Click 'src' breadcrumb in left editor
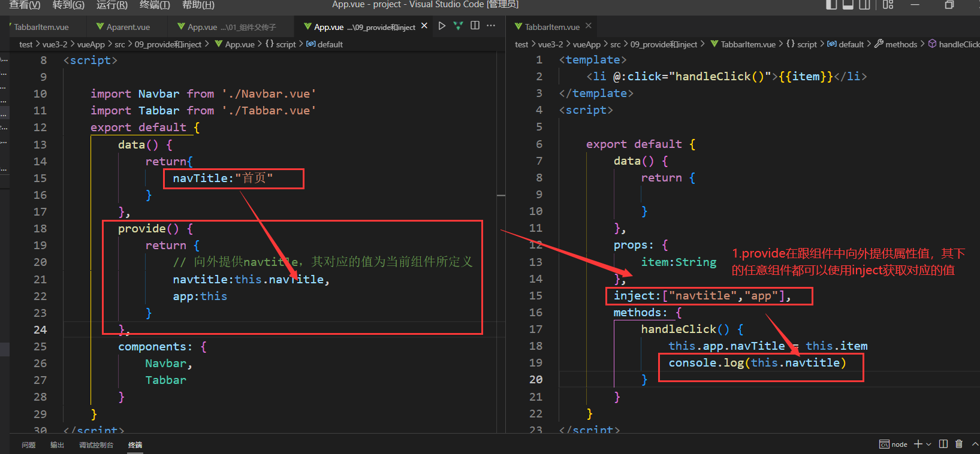This screenshot has width=980, height=454. tap(120, 44)
